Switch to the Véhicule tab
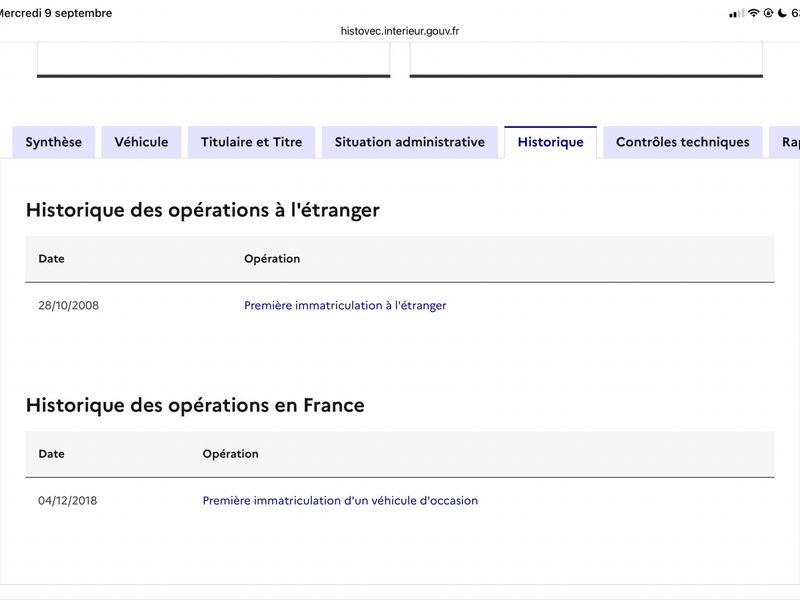800x600 pixels. tap(141, 142)
